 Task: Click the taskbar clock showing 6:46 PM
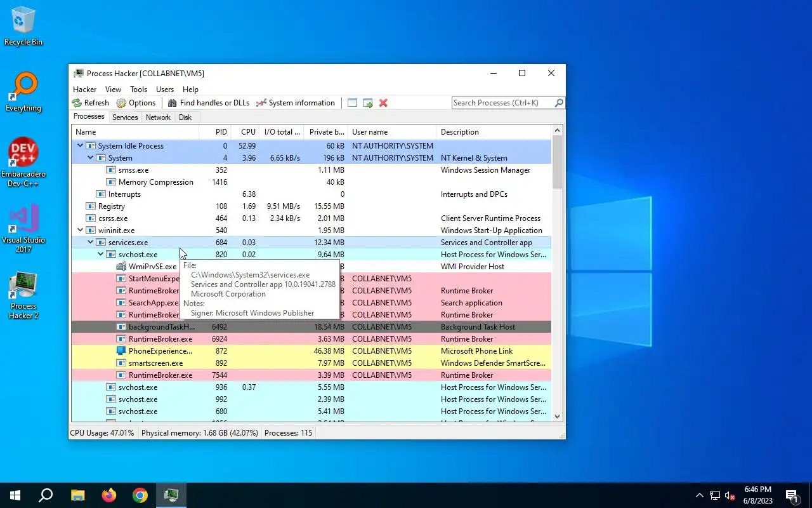(757, 495)
